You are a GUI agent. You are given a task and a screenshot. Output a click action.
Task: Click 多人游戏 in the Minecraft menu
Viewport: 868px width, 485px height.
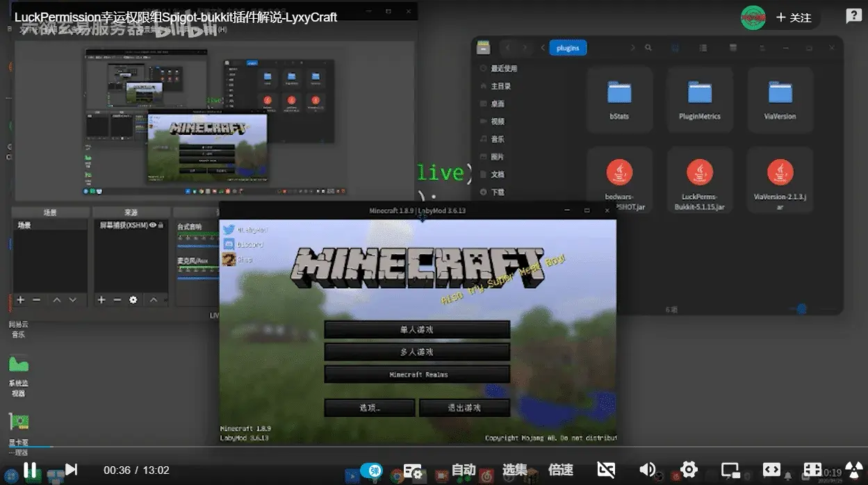click(417, 352)
